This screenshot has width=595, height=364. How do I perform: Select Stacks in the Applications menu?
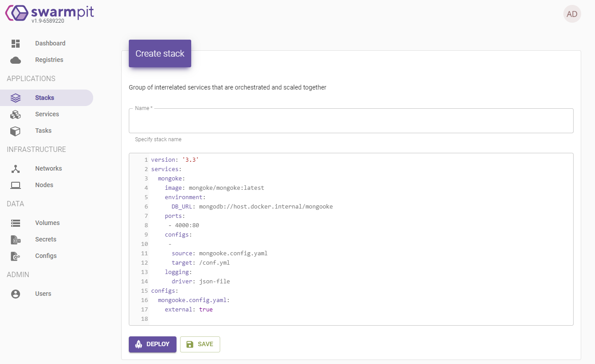[x=45, y=98]
